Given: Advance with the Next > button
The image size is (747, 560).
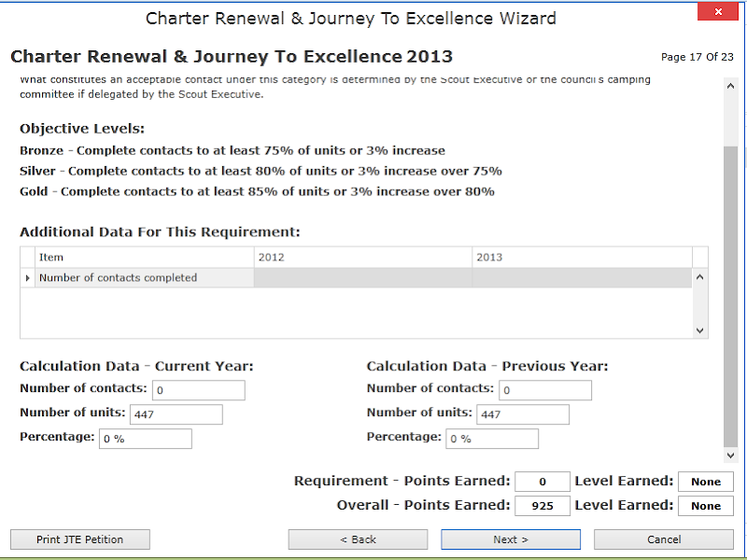Looking at the screenshot, I should (511, 539).
